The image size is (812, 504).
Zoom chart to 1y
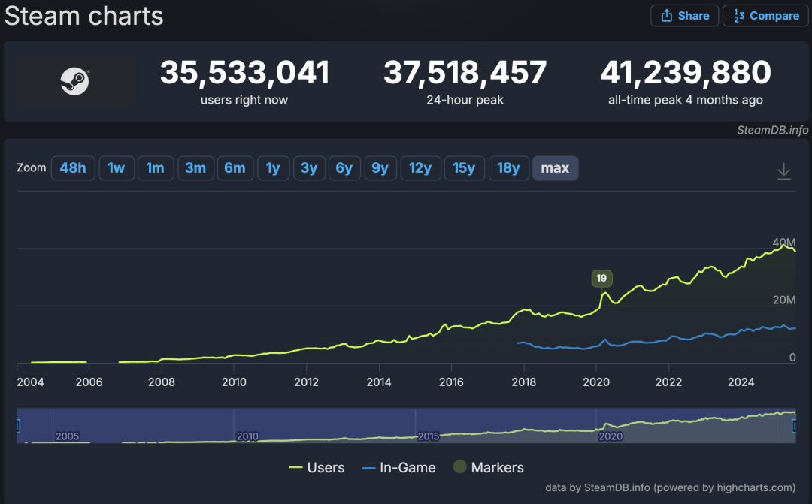[x=273, y=168]
